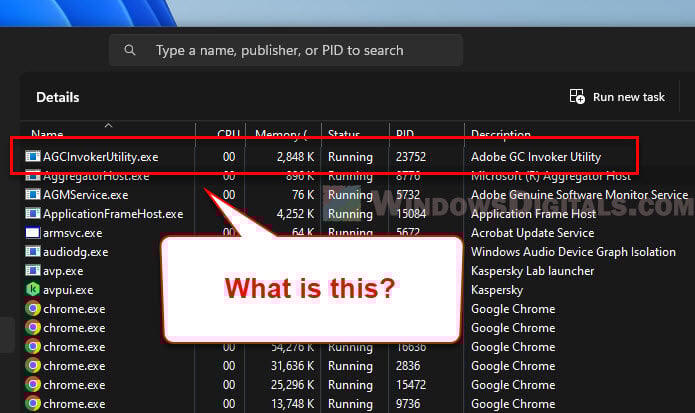The image size is (695, 413).
Task: Click PID 2836 cell
Action: tap(408, 366)
